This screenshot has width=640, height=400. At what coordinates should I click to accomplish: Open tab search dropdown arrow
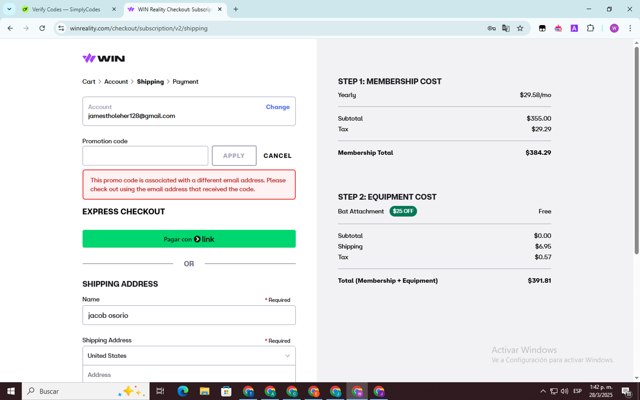pos(9,9)
